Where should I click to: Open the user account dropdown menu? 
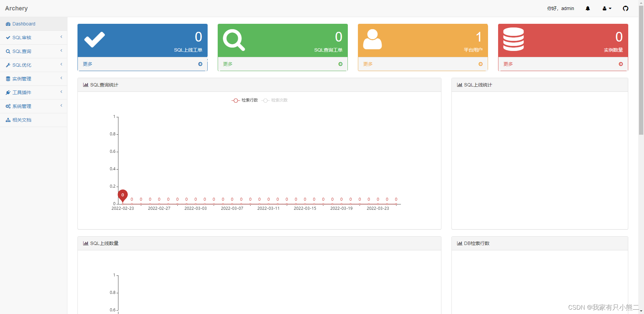[607, 8]
